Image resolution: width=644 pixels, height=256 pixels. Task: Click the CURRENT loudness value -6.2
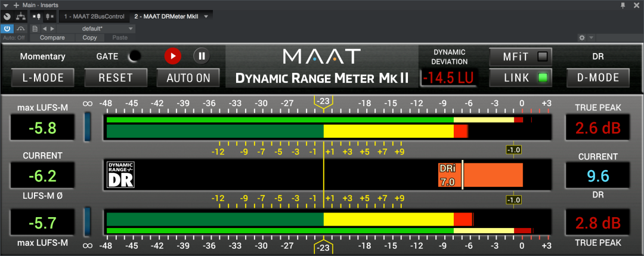click(x=42, y=176)
